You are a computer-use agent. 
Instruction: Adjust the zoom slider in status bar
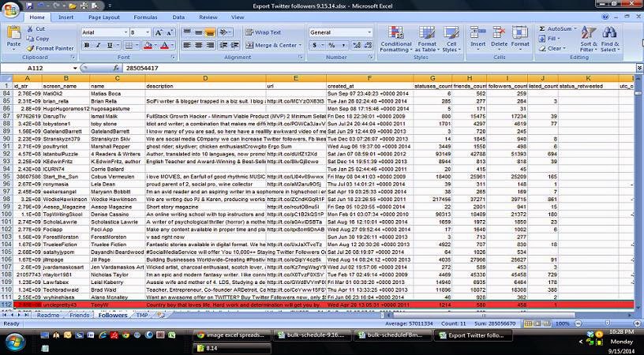pos(609,323)
